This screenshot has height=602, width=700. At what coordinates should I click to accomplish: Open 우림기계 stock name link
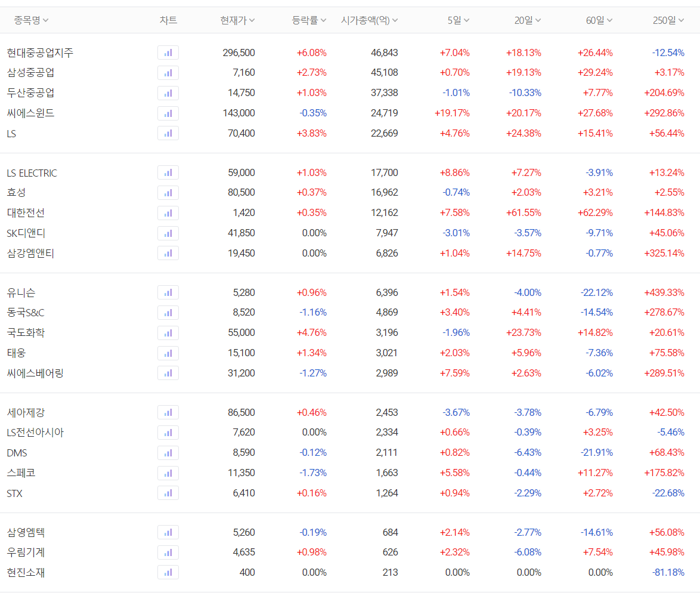click(x=26, y=552)
